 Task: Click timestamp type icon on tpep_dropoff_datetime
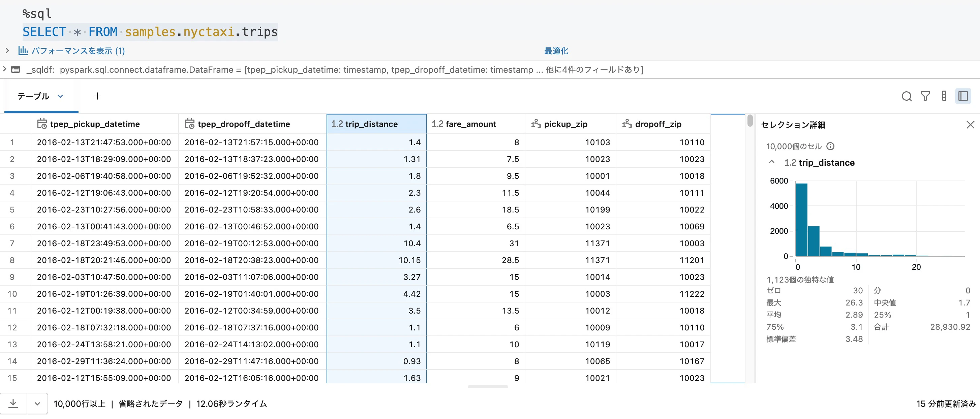(189, 124)
